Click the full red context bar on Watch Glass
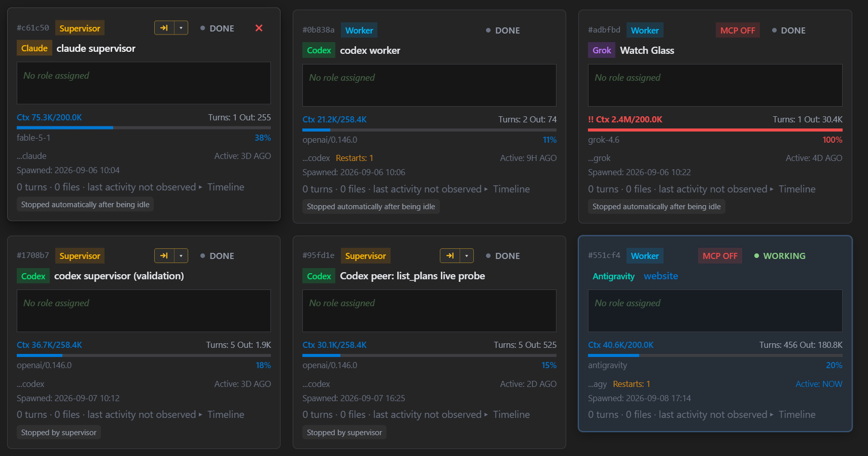 pyautogui.click(x=715, y=129)
